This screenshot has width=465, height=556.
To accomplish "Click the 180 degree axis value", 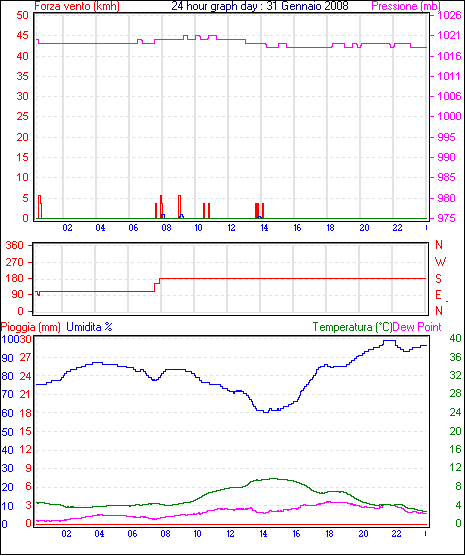I will 15,278.
